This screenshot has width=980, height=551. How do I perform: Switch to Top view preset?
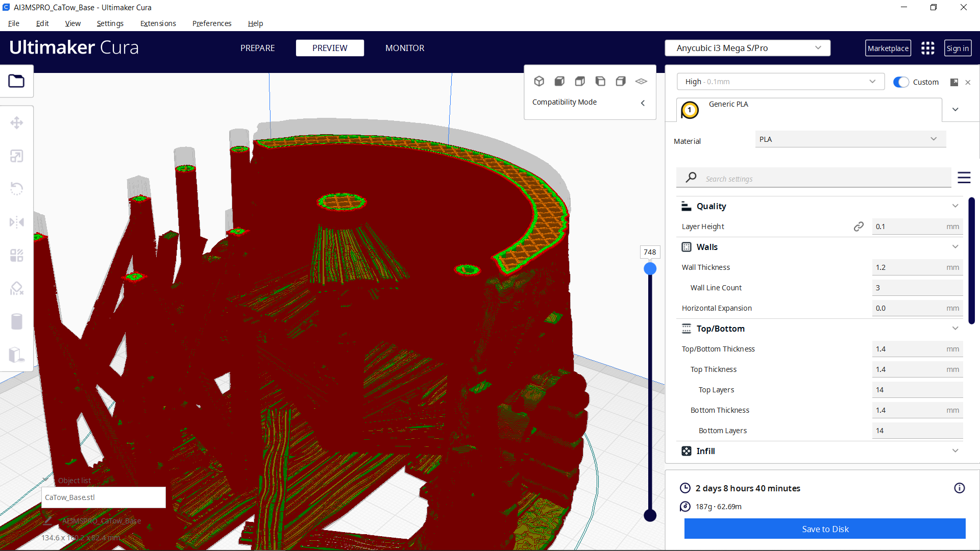(580, 81)
